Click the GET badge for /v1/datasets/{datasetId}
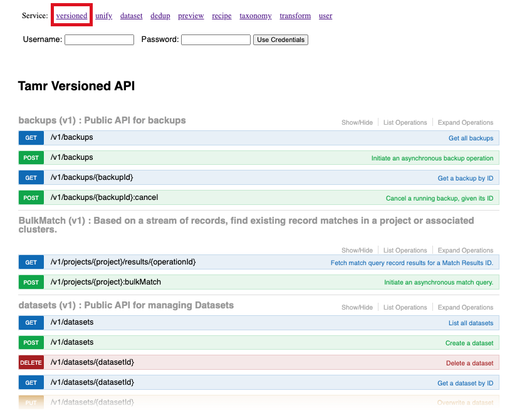The width and height of the screenshot is (532, 413). coord(31,383)
